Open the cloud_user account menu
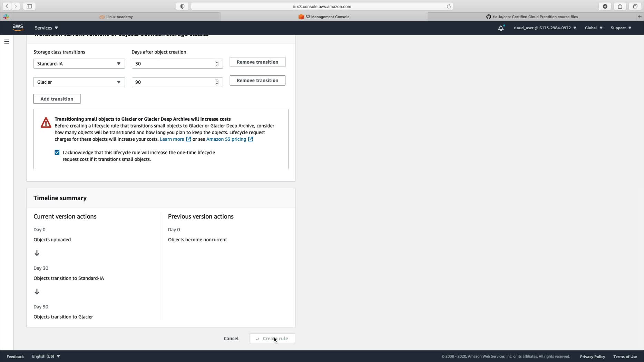 [x=545, y=28]
